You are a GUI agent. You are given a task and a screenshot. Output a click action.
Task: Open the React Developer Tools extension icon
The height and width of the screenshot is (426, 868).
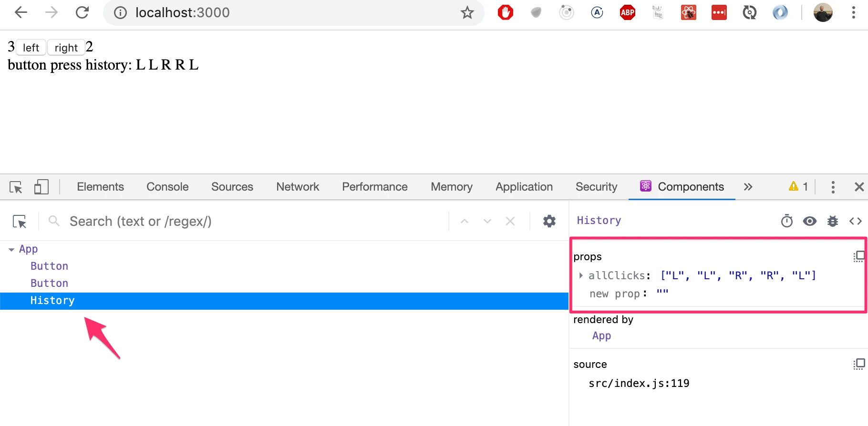click(x=689, y=12)
